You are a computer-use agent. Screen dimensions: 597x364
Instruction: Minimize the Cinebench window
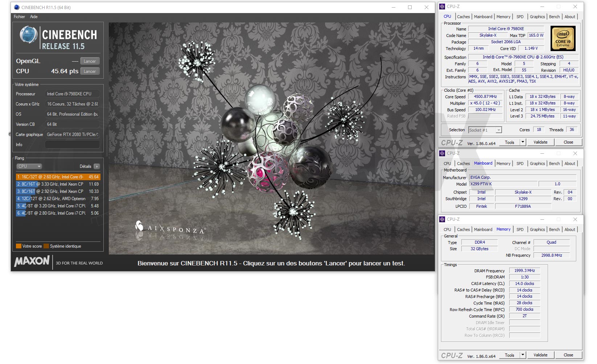click(394, 7)
